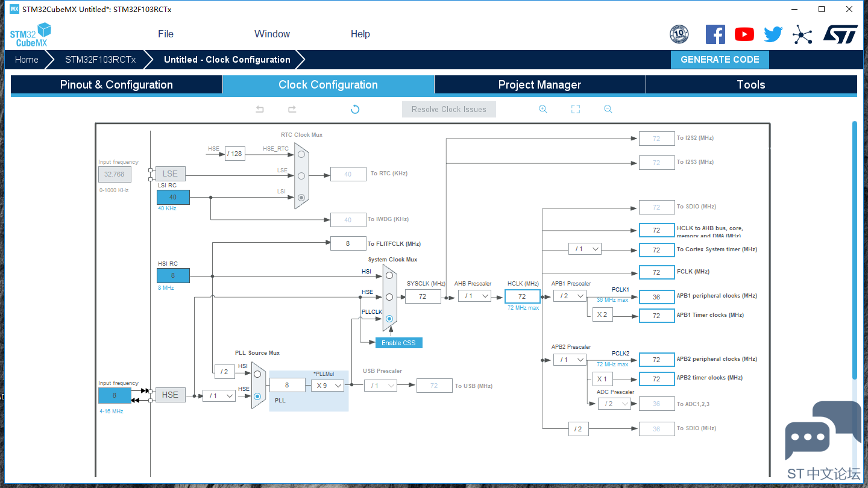Click the LSE oscillator block
Screen dimensions: 868x488
pos(170,174)
